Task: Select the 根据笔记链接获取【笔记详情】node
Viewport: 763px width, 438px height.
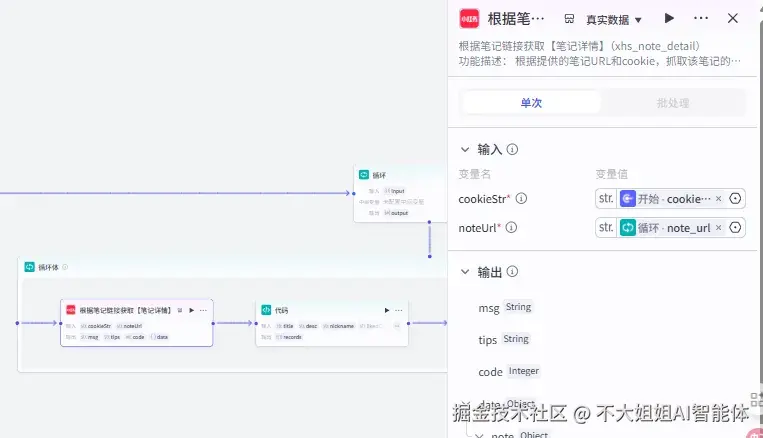Action: 137,323
